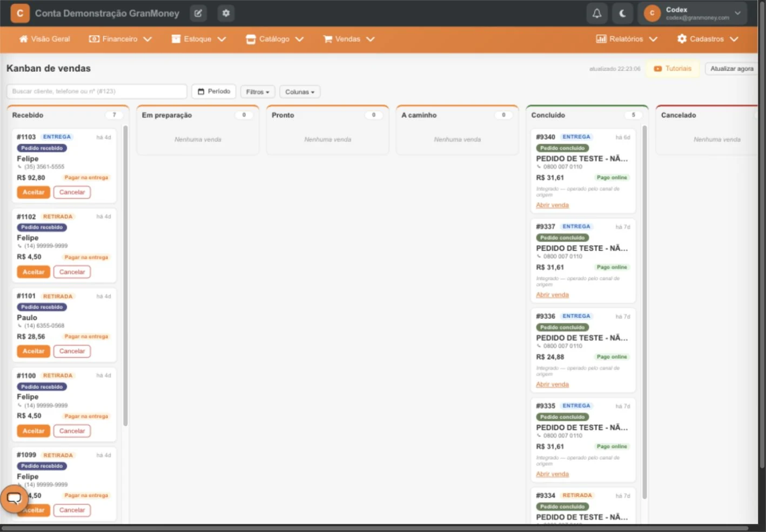The width and height of the screenshot is (766, 532).
Task: Click the Concluído column count badge
Action: [633, 115]
